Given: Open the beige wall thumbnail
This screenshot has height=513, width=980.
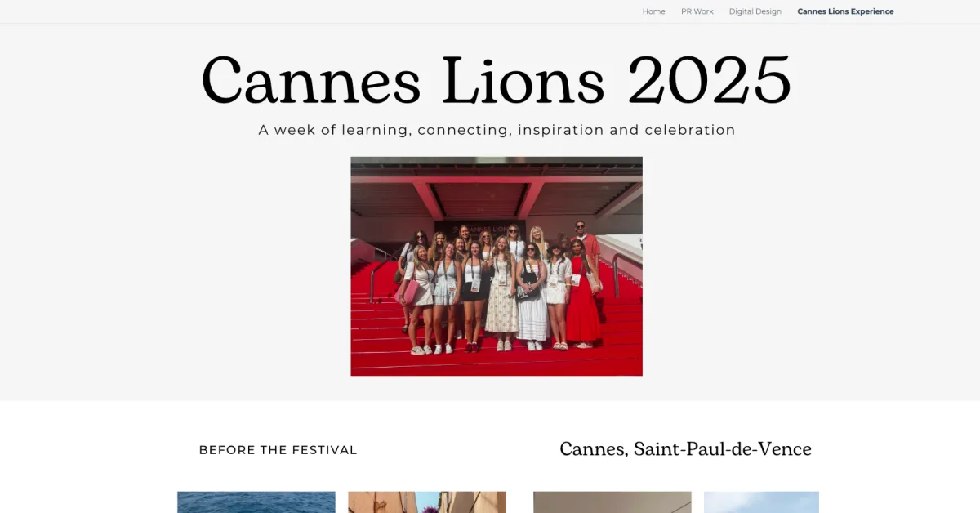Looking at the screenshot, I should tap(612, 502).
